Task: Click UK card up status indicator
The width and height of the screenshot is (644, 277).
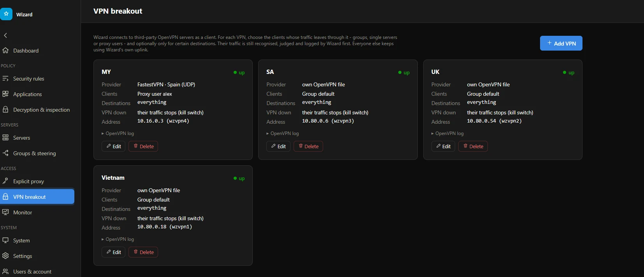Action: [x=568, y=72]
